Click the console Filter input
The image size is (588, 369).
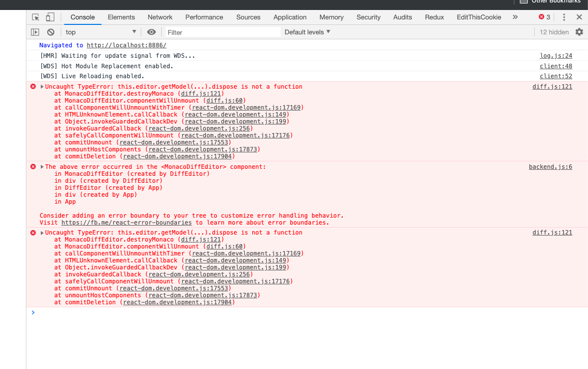(223, 32)
